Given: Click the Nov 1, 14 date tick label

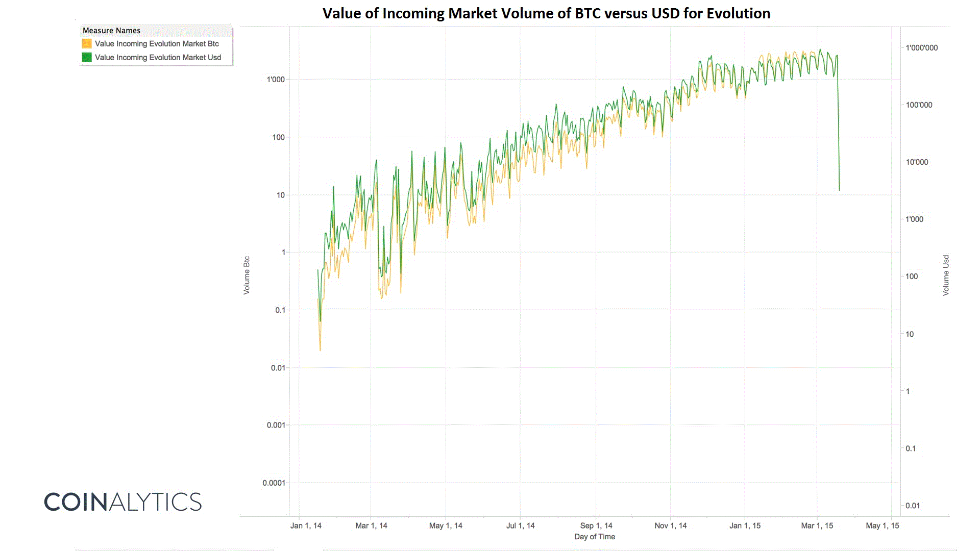Looking at the screenshot, I should [x=670, y=525].
